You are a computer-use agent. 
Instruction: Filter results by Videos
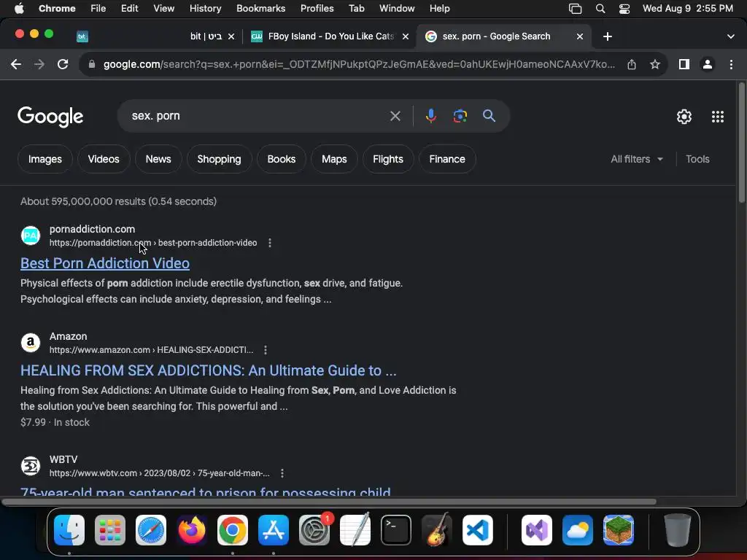pyautogui.click(x=104, y=159)
